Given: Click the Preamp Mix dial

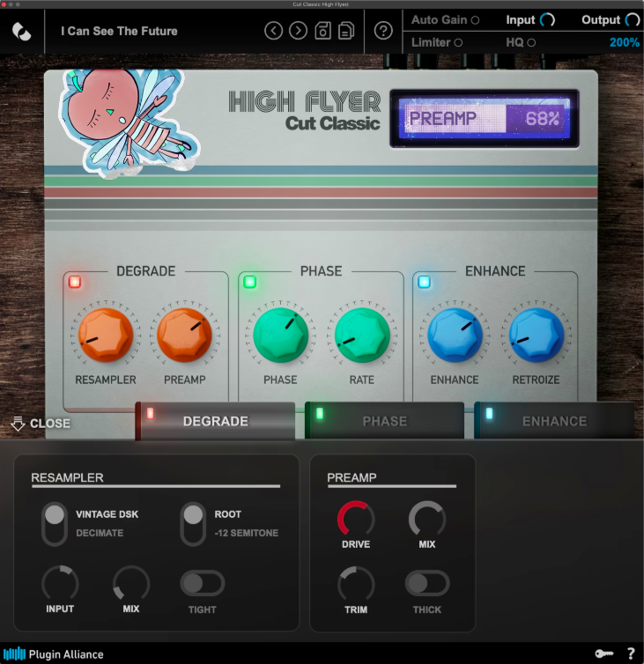Looking at the screenshot, I should click(x=427, y=520).
